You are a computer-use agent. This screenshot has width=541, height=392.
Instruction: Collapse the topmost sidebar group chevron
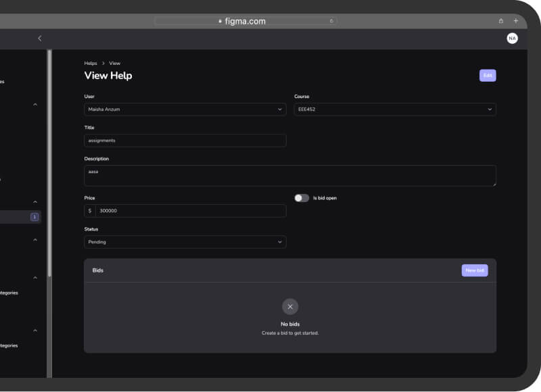click(x=35, y=105)
